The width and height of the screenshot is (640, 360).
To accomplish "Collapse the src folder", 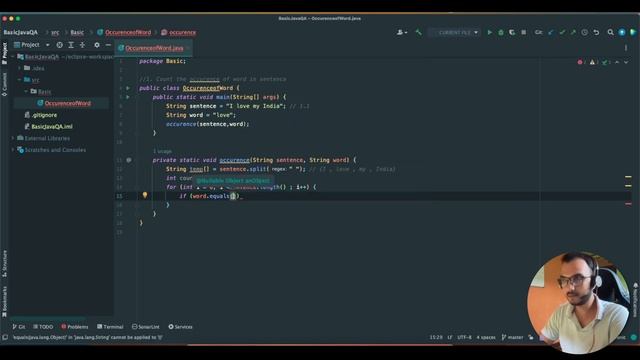I will (x=20, y=80).
